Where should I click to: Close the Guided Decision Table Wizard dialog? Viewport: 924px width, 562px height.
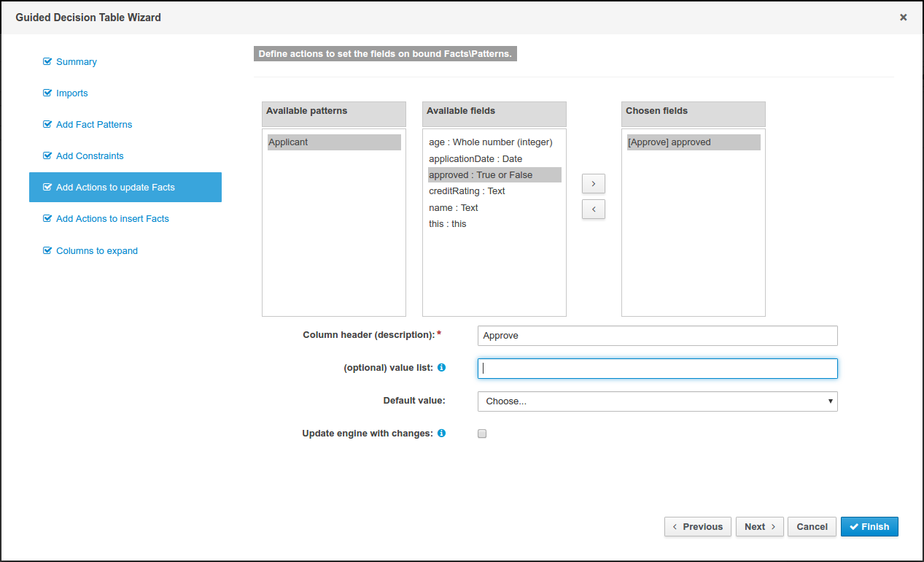point(903,18)
